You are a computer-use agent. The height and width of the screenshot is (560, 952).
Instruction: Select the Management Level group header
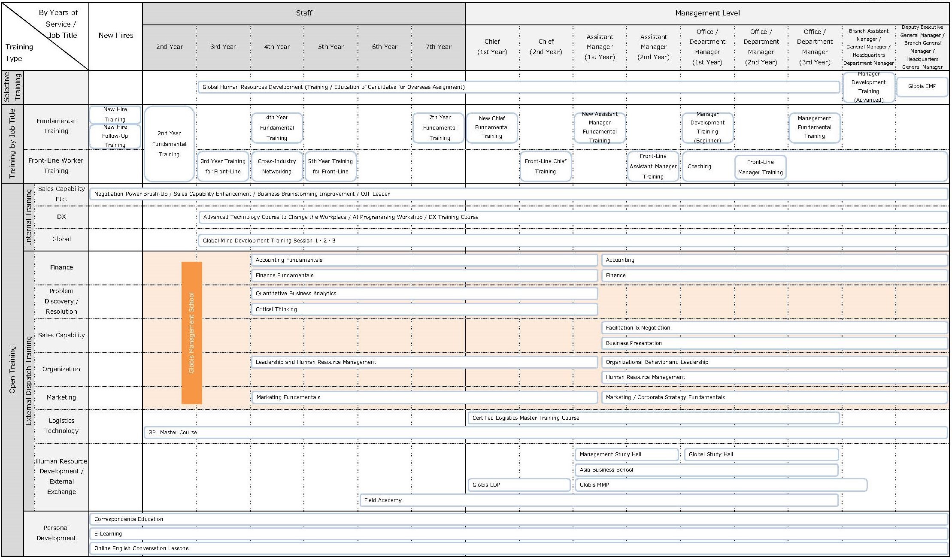click(707, 13)
